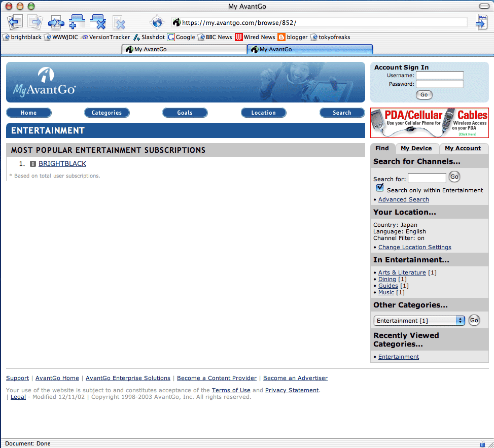This screenshot has height=448, width=494.
Task: Click the Support footer link
Action: (17, 378)
